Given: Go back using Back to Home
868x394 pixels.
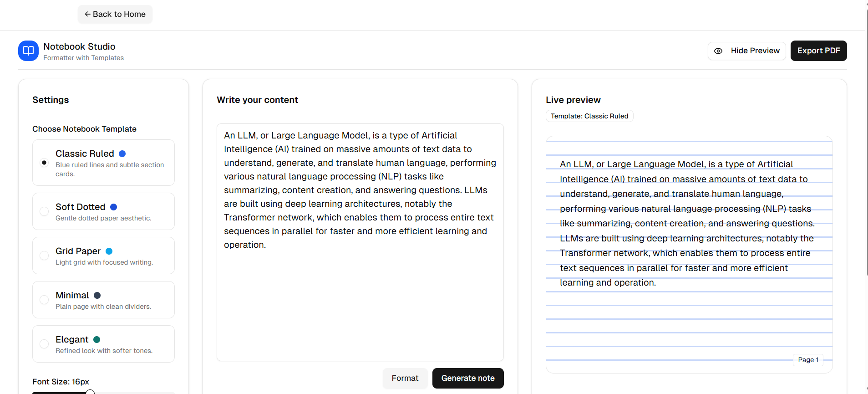Looking at the screenshot, I should tap(115, 14).
